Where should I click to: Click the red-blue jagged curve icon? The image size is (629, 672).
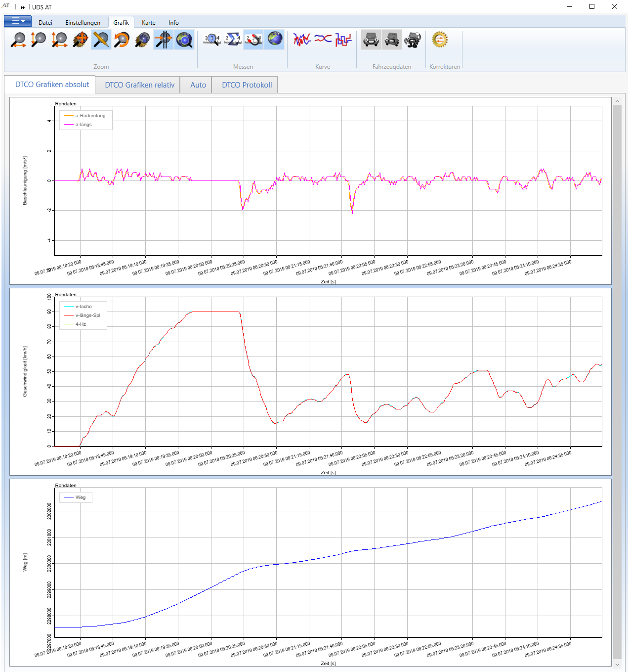(x=301, y=40)
